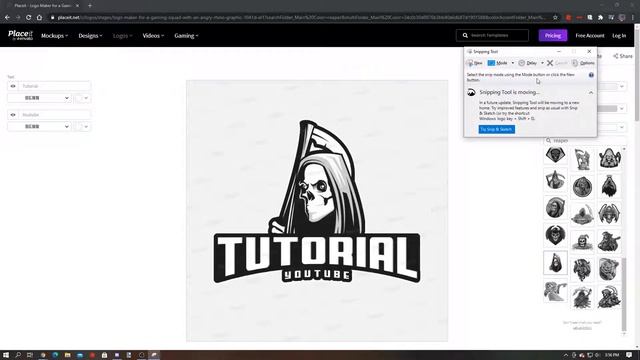
Task: Open Chrome's three-dot menu
Action: point(633,18)
